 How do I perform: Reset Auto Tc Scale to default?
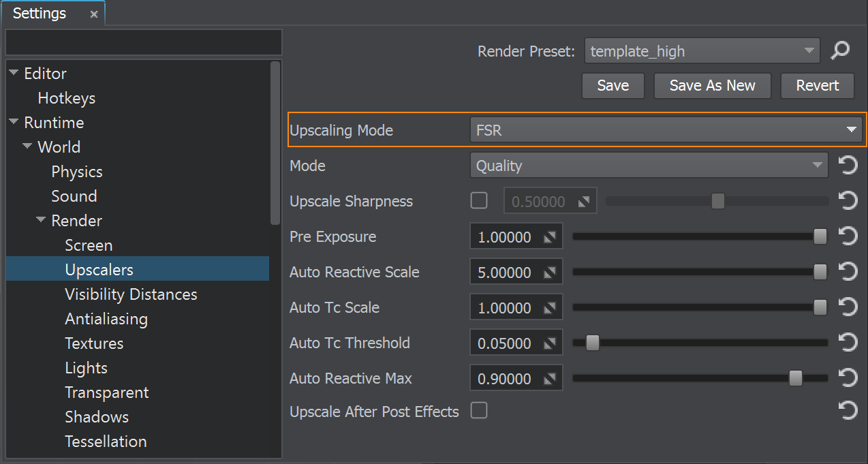(x=847, y=307)
